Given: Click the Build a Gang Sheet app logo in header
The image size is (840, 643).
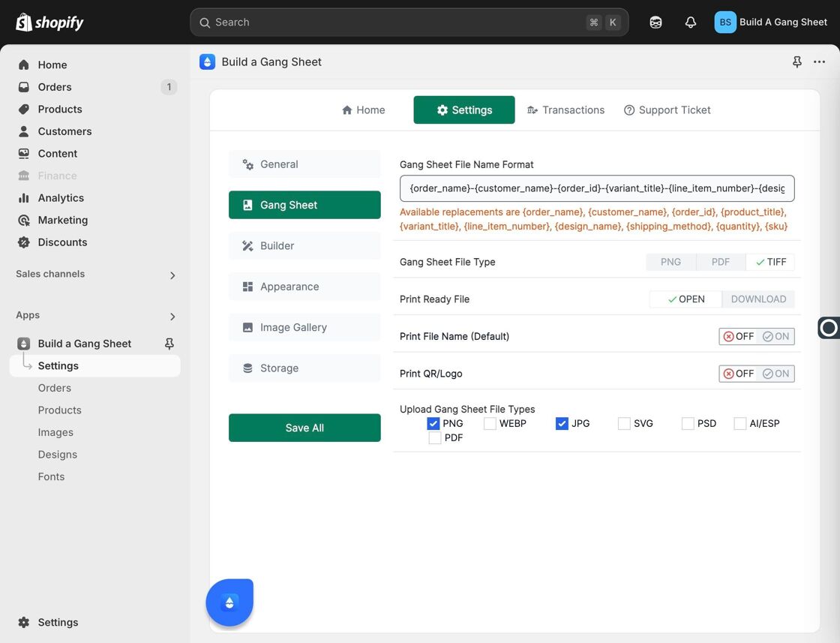Looking at the screenshot, I should pyautogui.click(x=207, y=62).
